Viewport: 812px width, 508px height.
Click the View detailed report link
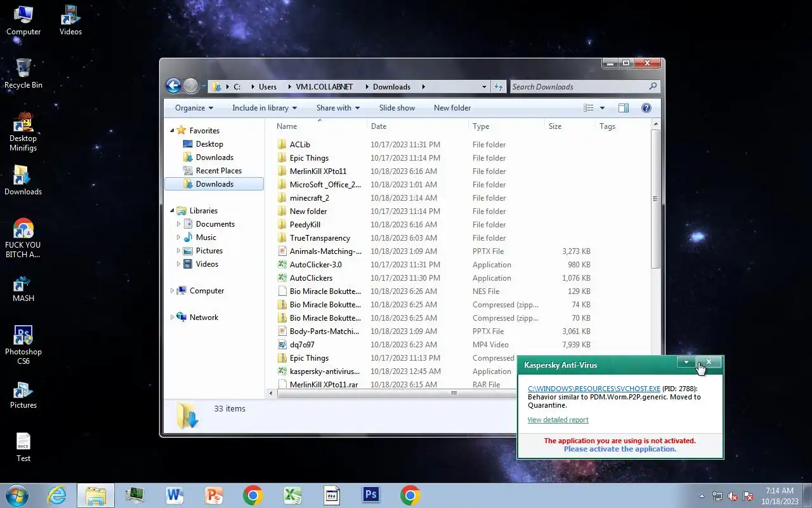point(558,420)
